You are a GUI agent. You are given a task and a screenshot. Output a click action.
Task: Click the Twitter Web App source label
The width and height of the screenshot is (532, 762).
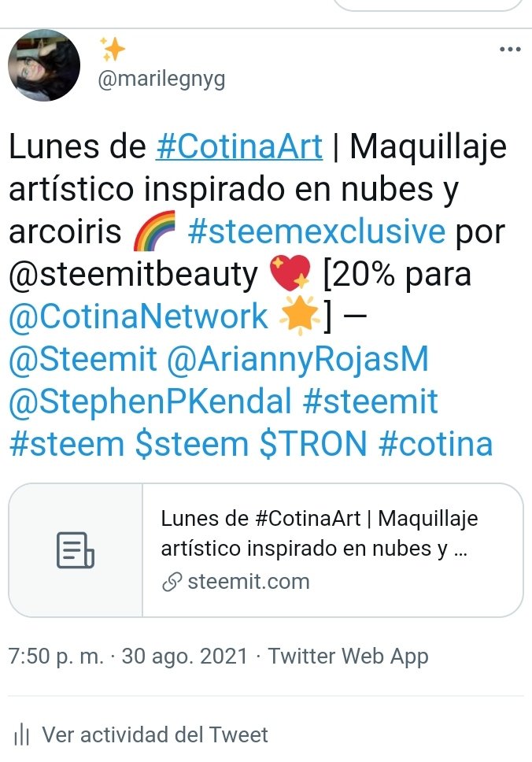(349, 657)
